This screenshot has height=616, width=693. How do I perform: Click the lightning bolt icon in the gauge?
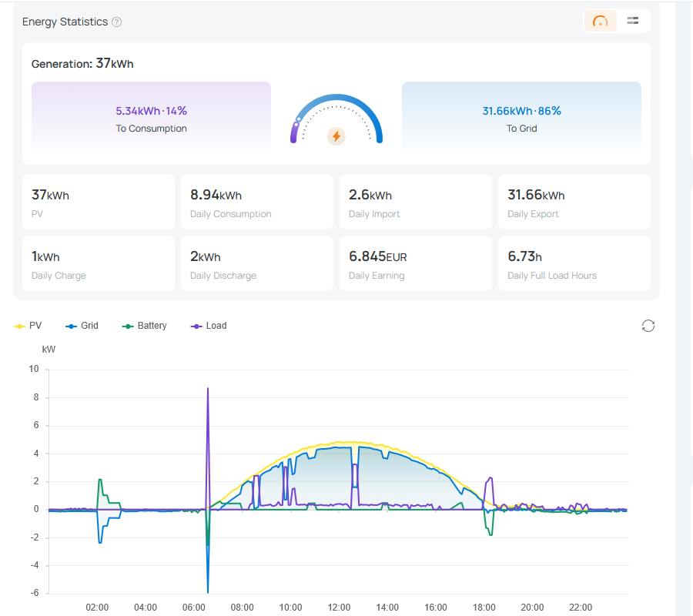tap(336, 136)
